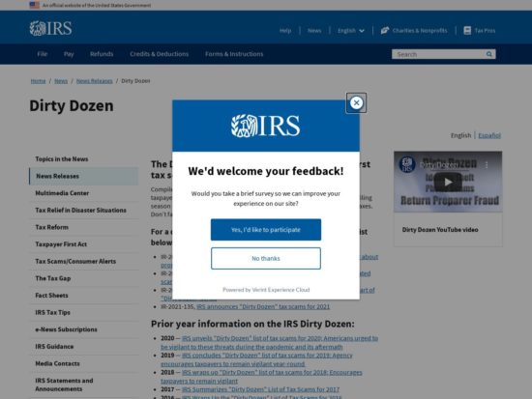Expand the English language dropdown

tap(351, 31)
